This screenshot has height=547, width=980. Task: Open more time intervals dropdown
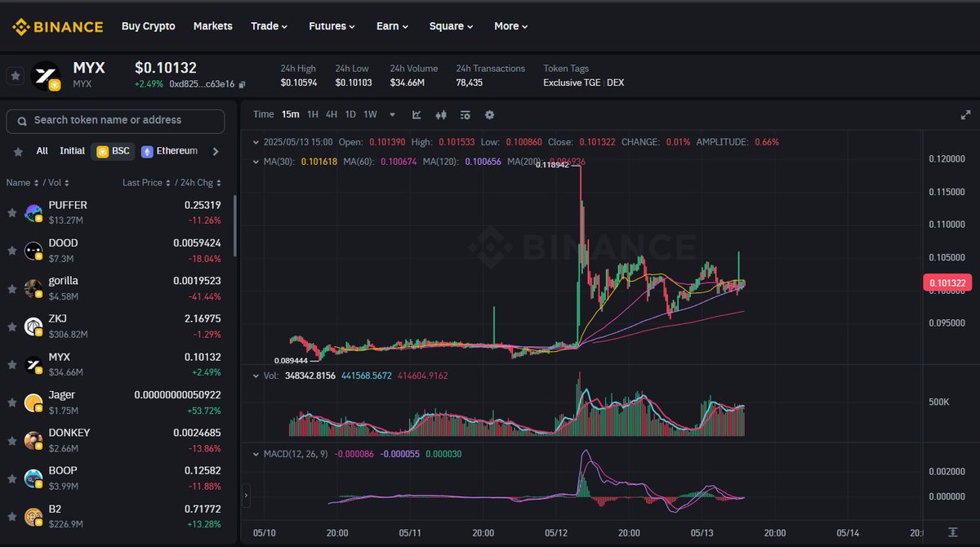[x=392, y=115]
